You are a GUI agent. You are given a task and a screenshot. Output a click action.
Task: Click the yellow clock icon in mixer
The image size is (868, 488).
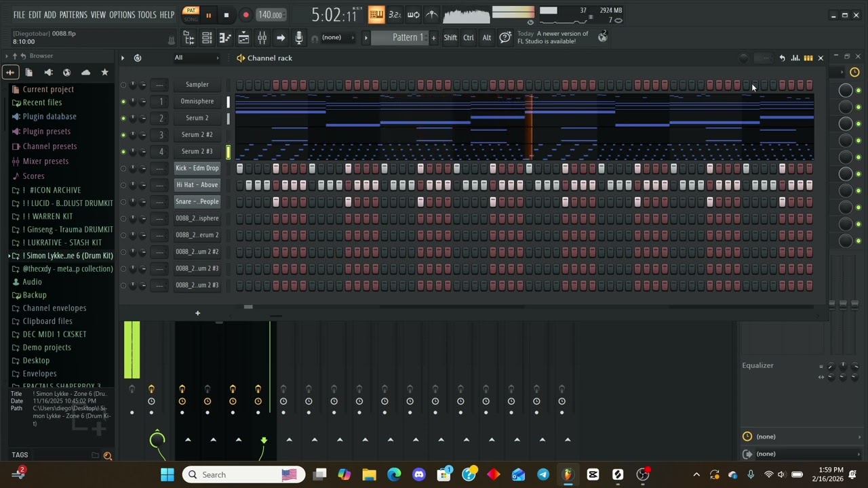coord(854,72)
